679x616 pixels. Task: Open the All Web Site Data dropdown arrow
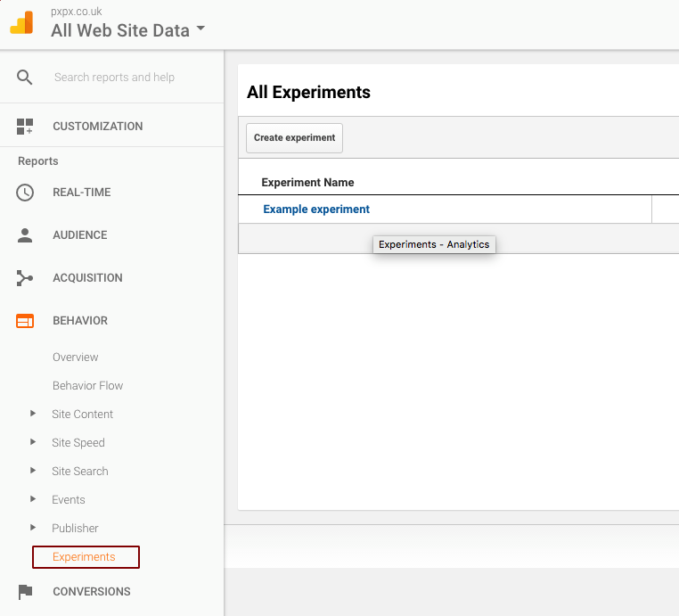(x=200, y=29)
